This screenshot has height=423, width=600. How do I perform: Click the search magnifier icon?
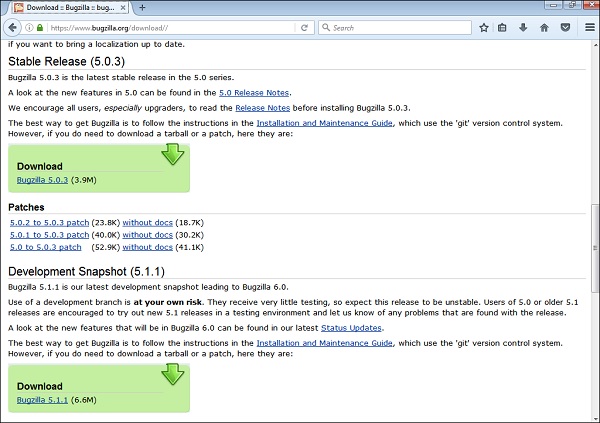click(x=326, y=27)
